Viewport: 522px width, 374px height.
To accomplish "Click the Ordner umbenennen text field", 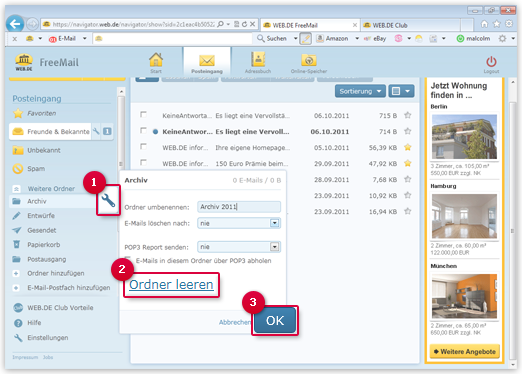I will click(x=239, y=207).
